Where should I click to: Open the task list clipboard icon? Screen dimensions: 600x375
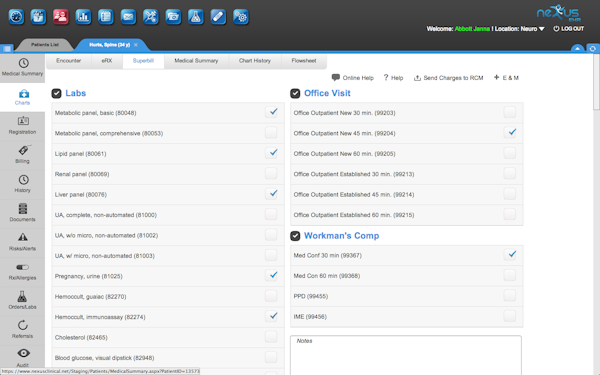pyautogui.click(x=106, y=17)
